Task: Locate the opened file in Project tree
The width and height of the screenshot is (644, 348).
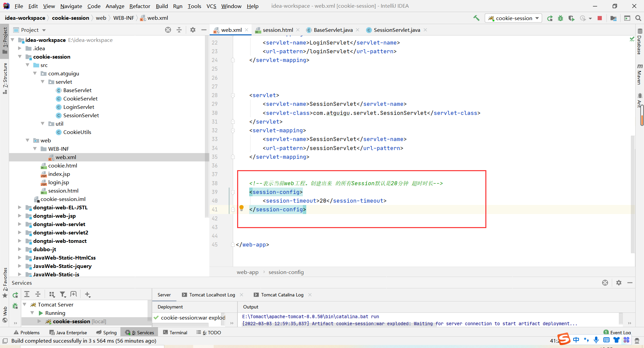Action: [x=168, y=30]
